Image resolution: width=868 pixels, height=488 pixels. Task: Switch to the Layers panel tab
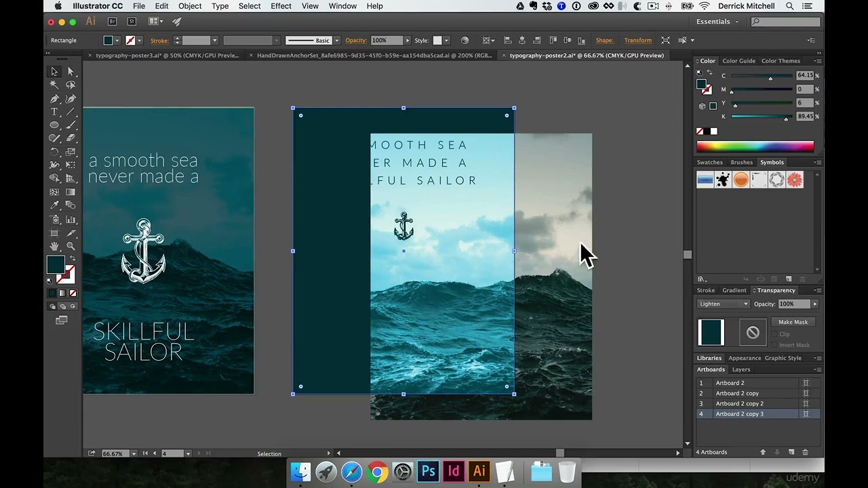(x=741, y=369)
